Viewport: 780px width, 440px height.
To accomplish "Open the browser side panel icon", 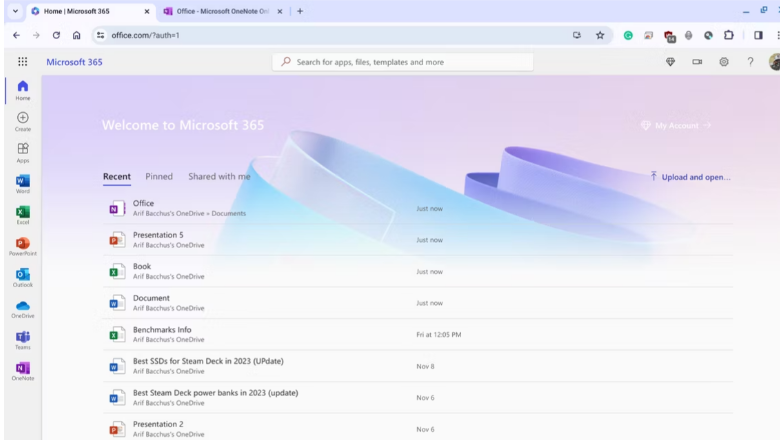I will pyautogui.click(x=758, y=35).
